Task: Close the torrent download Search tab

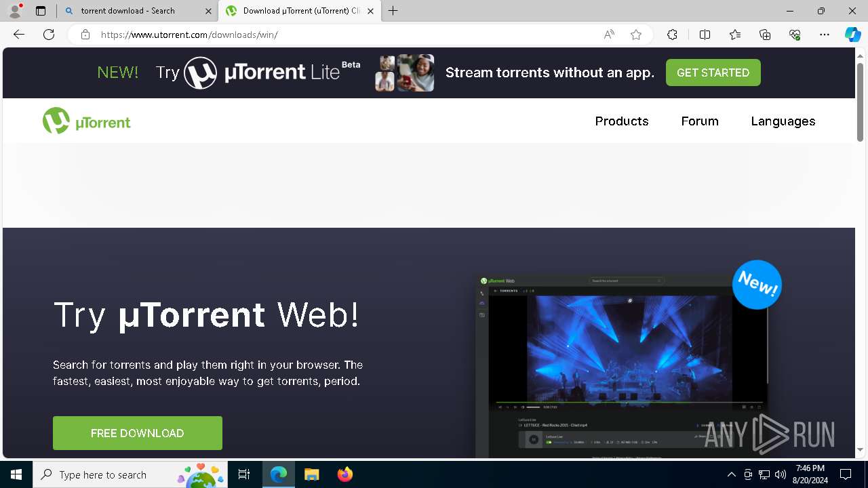Action: (x=208, y=11)
